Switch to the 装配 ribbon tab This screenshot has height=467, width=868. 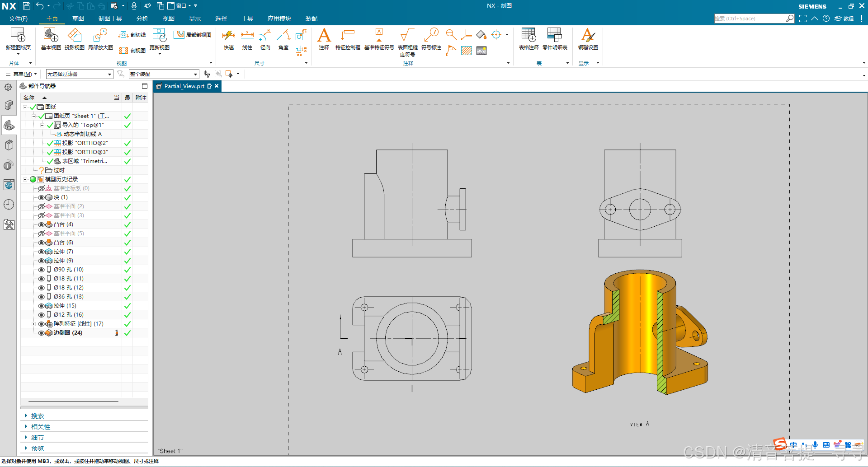click(x=311, y=19)
